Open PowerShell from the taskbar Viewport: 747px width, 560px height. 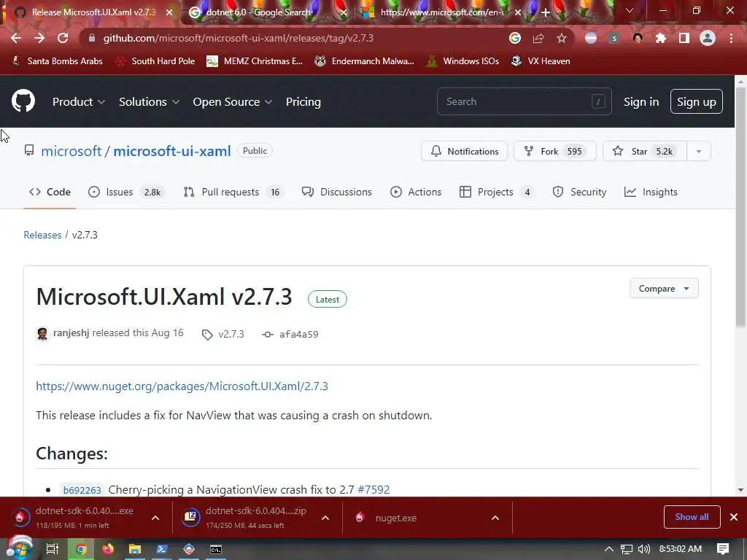pos(162,549)
